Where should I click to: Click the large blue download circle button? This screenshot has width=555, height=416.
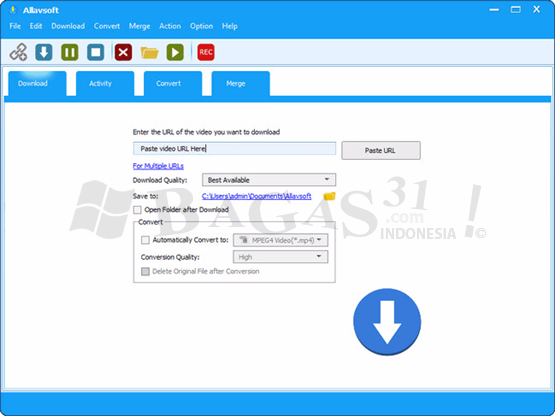tap(387, 321)
